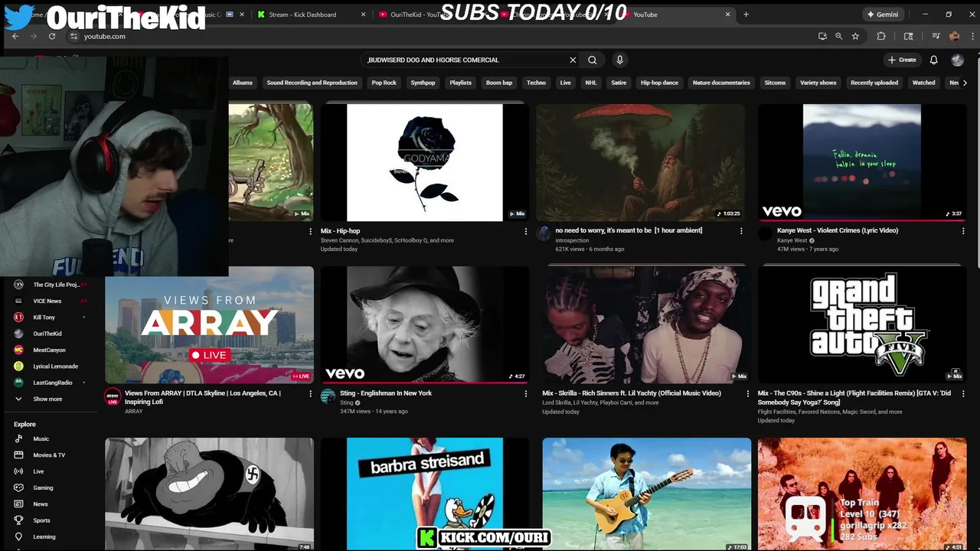This screenshot has width=980, height=551.
Task: Close the active YouTube tab
Action: pos(727,14)
